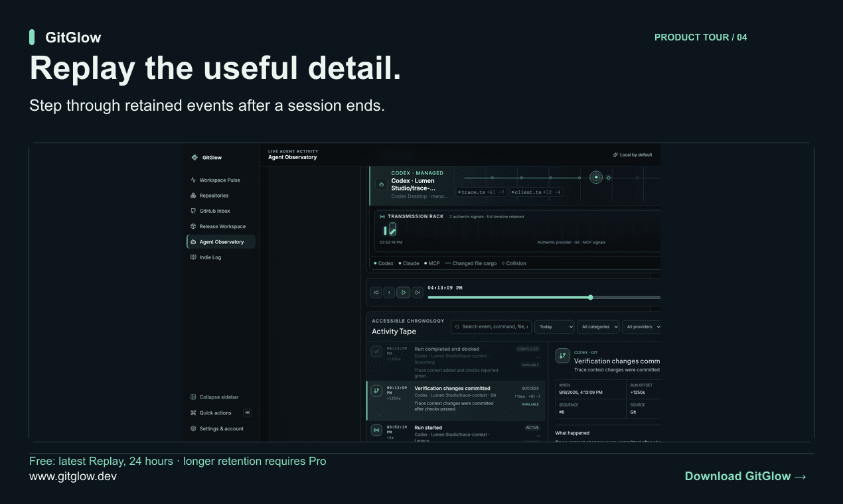The width and height of the screenshot is (843, 504).
Task: Click the git icon in the detail panel
Action: coord(562,356)
